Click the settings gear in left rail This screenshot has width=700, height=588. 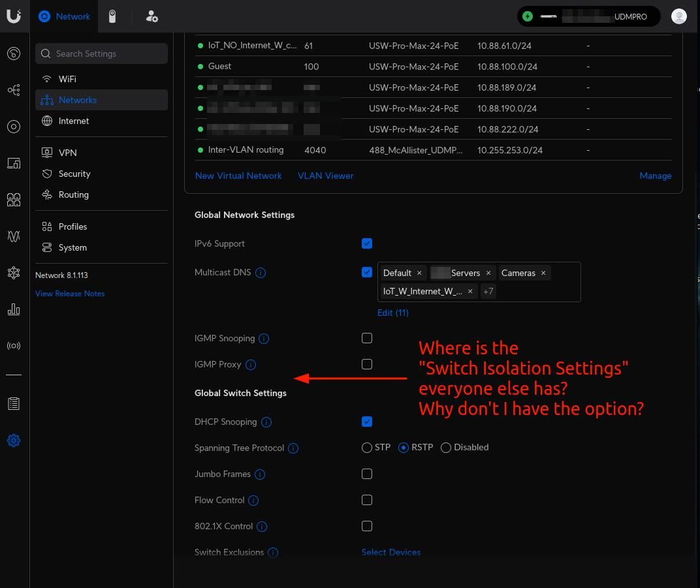tap(14, 441)
